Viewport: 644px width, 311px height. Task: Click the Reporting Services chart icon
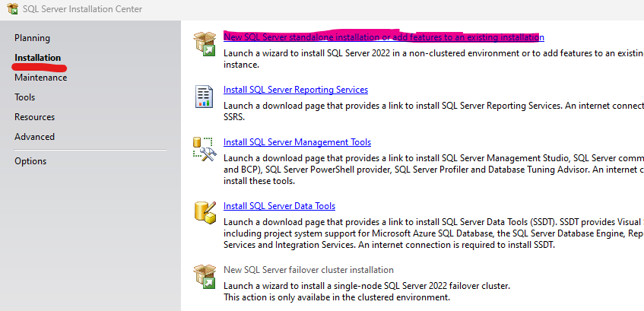(x=204, y=97)
